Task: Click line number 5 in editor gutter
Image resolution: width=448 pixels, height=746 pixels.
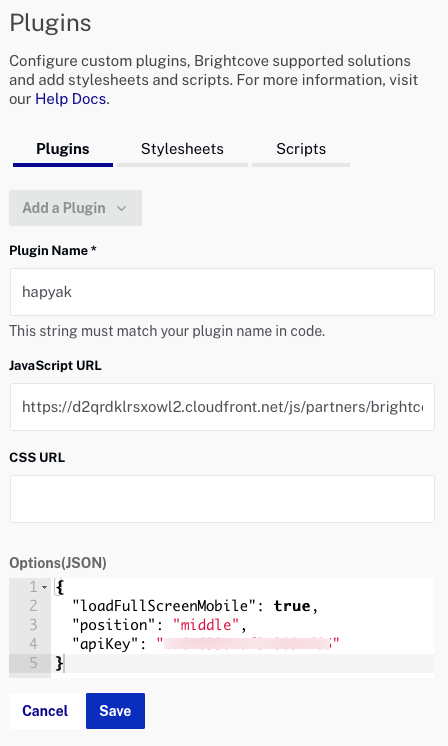Action: 33,663
